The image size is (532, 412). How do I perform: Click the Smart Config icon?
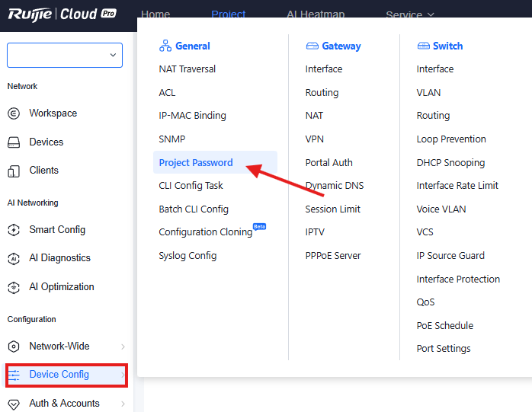(14, 230)
